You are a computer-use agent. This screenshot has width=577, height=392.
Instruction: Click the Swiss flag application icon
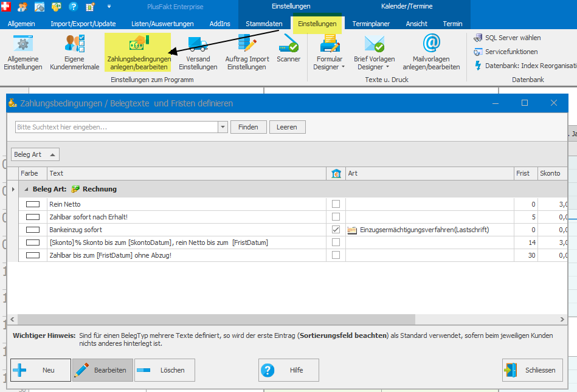(x=6, y=6)
